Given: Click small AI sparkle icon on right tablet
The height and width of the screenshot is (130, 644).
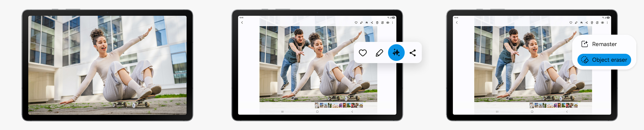Looking at the screenshot, I should (581, 23).
